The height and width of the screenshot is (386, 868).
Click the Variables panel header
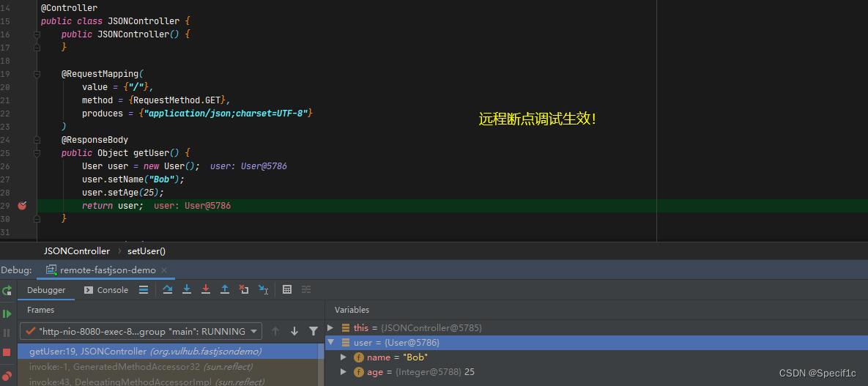click(x=352, y=310)
